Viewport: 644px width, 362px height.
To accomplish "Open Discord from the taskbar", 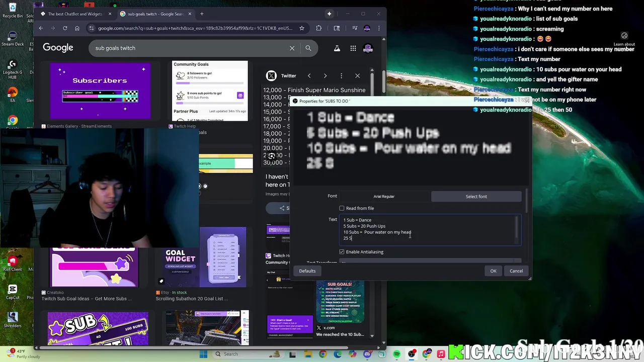I will (367, 354).
